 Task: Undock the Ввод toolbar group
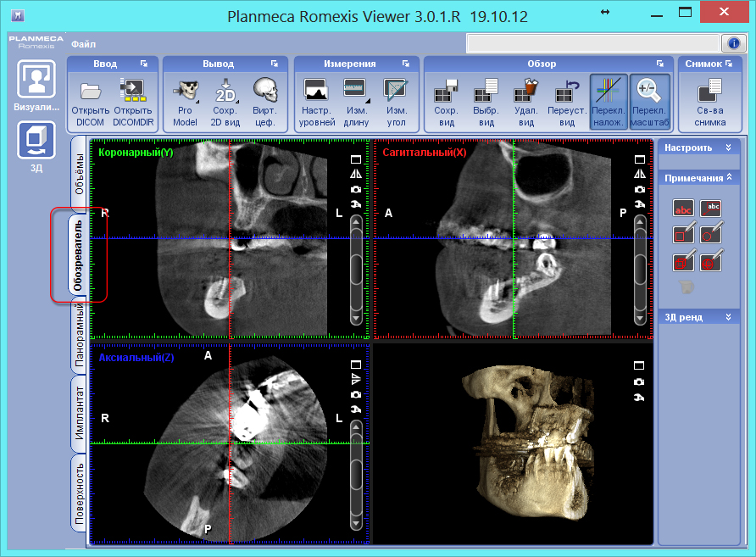pyautogui.click(x=144, y=64)
